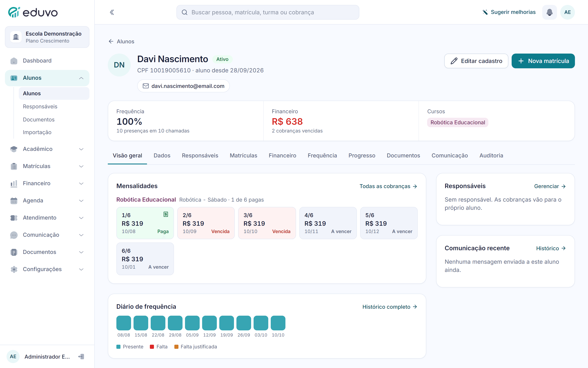This screenshot has height=368, width=588.
Task: Go back to Alunos list
Action: point(121,41)
